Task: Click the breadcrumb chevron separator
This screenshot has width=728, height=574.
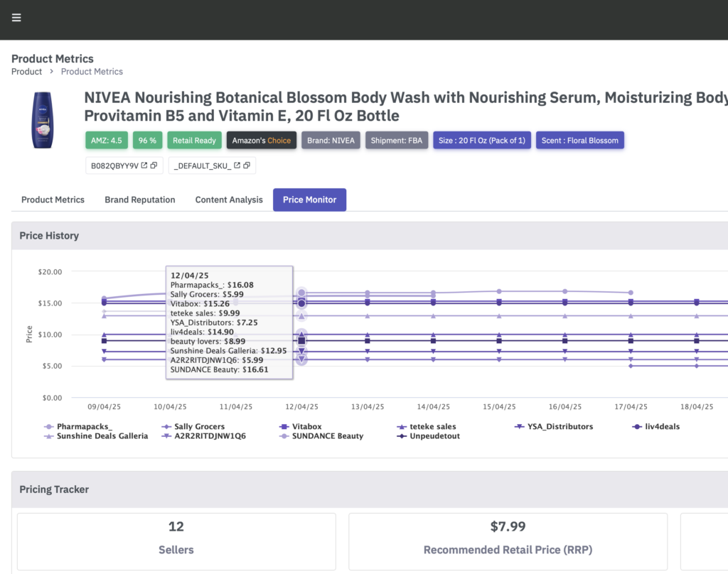Action: click(x=51, y=72)
